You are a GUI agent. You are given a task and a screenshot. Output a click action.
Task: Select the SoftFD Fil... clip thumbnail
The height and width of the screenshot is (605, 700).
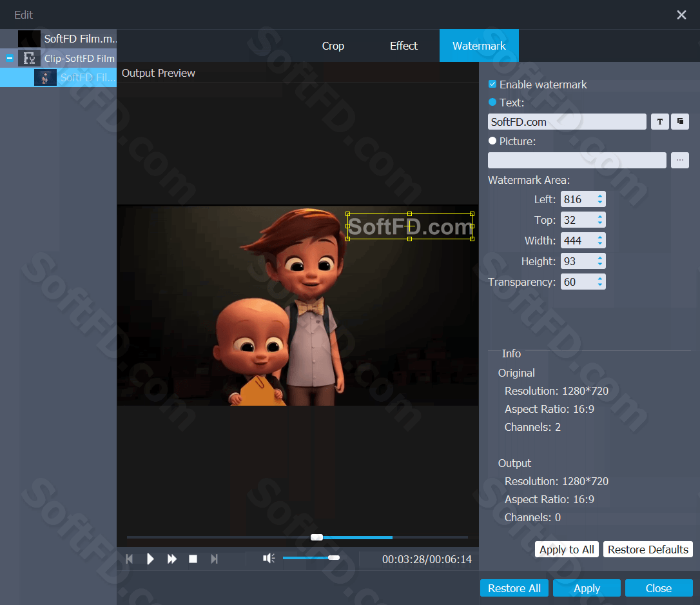click(x=45, y=77)
